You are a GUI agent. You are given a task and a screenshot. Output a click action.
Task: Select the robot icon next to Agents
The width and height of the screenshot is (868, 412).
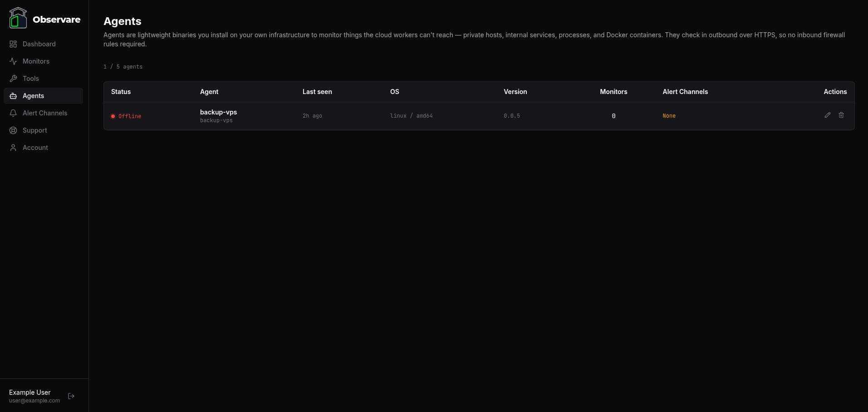pos(13,95)
